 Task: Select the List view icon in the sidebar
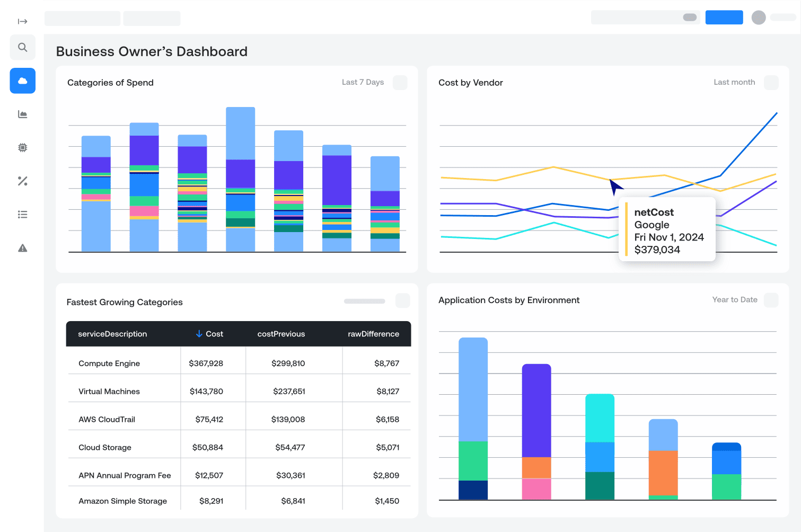pos(22,214)
